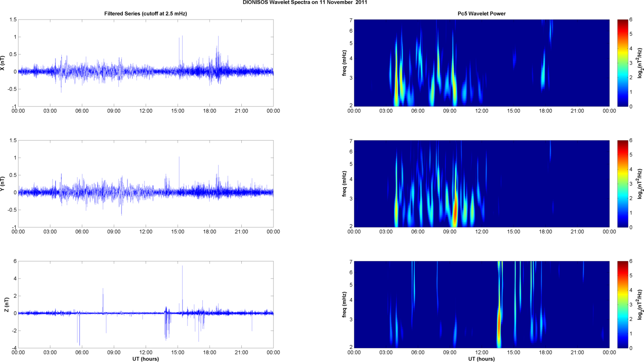
Task: Click the colorbar of the Z wavelet spectrogram
Action: click(x=622, y=305)
